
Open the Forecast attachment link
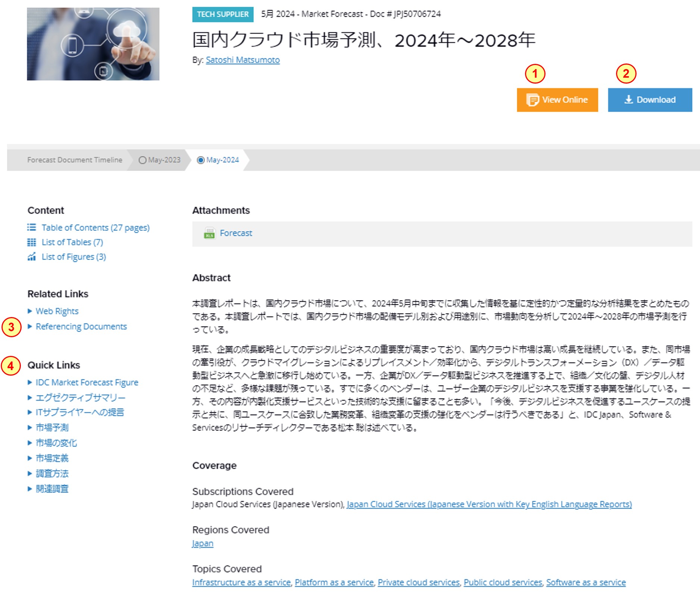(236, 233)
